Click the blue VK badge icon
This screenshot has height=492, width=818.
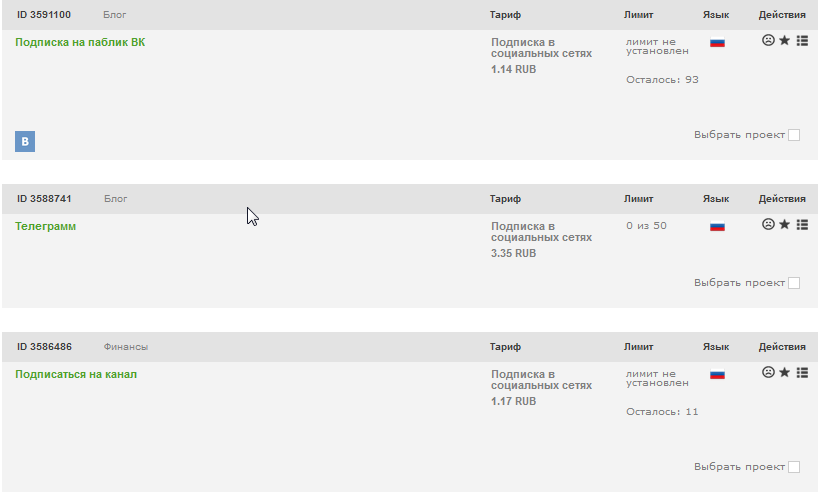click(x=25, y=141)
